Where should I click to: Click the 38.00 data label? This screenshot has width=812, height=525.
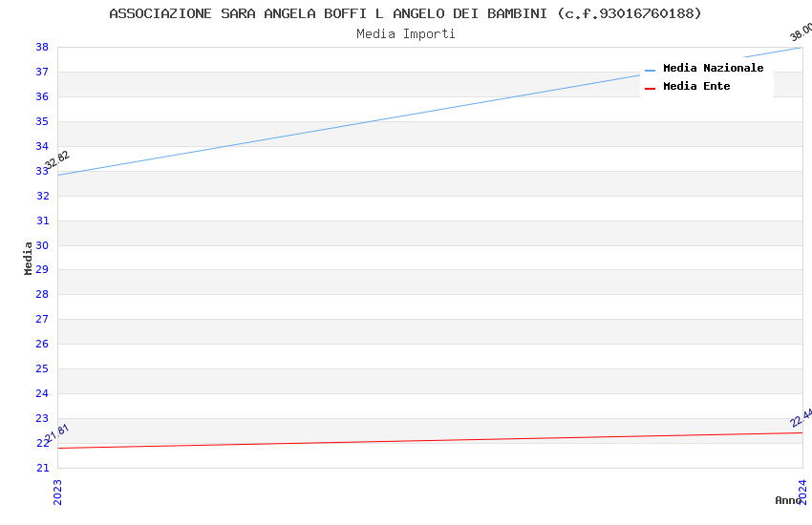801,32
